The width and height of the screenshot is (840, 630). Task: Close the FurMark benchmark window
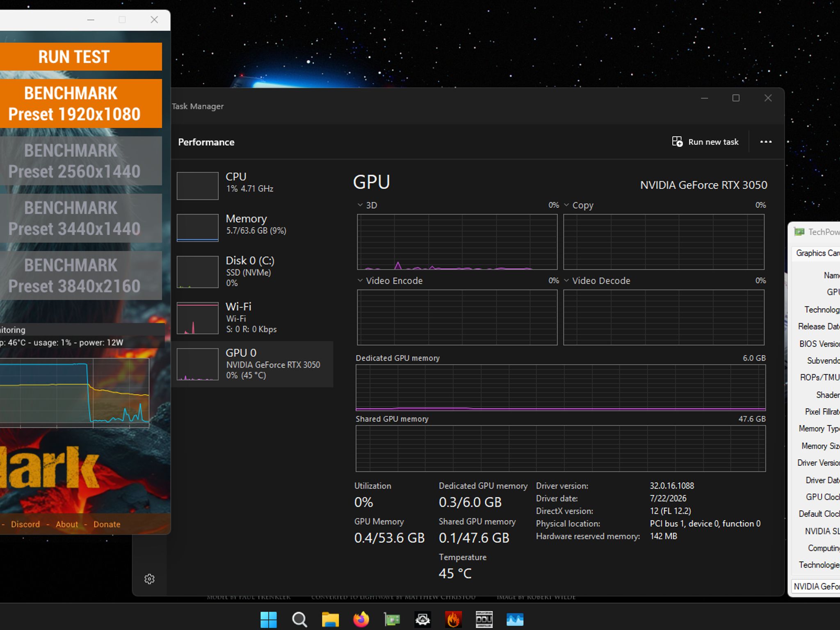click(154, 20)
